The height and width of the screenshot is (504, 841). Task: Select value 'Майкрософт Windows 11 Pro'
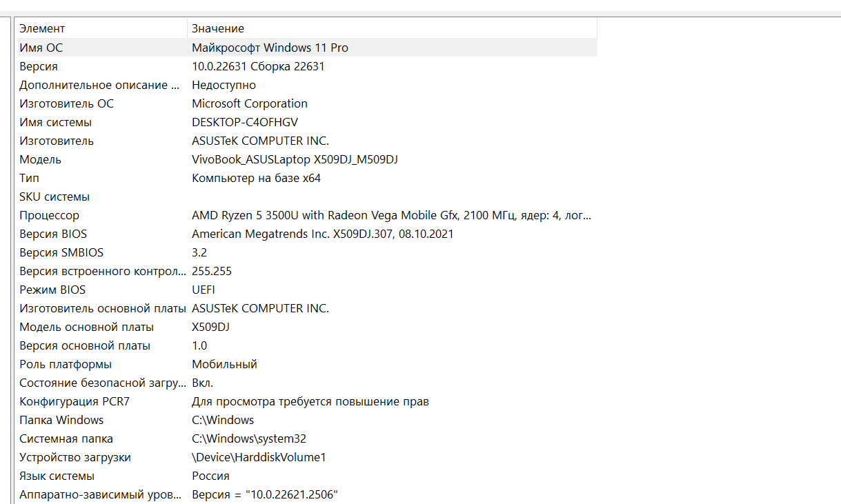[270, 48]
